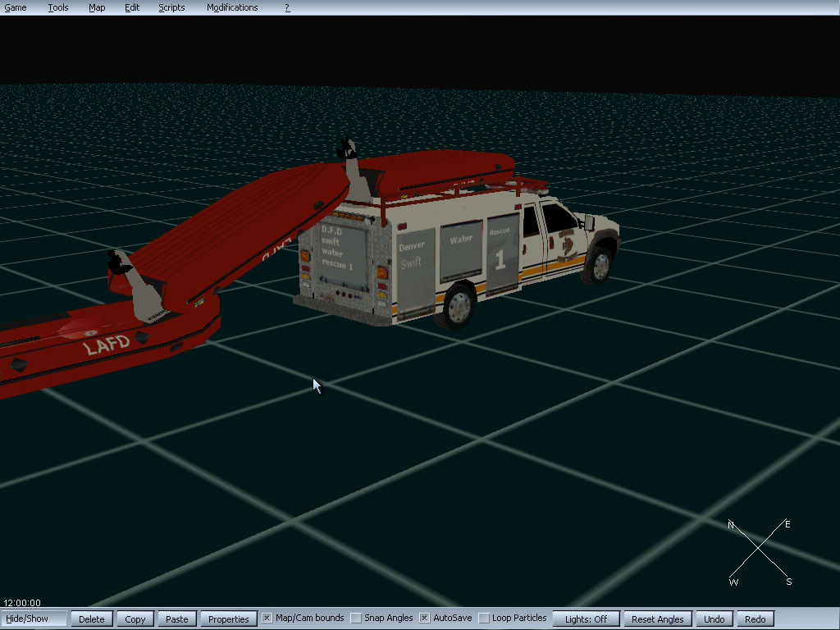Open object Properties

[x=229, y=619]
